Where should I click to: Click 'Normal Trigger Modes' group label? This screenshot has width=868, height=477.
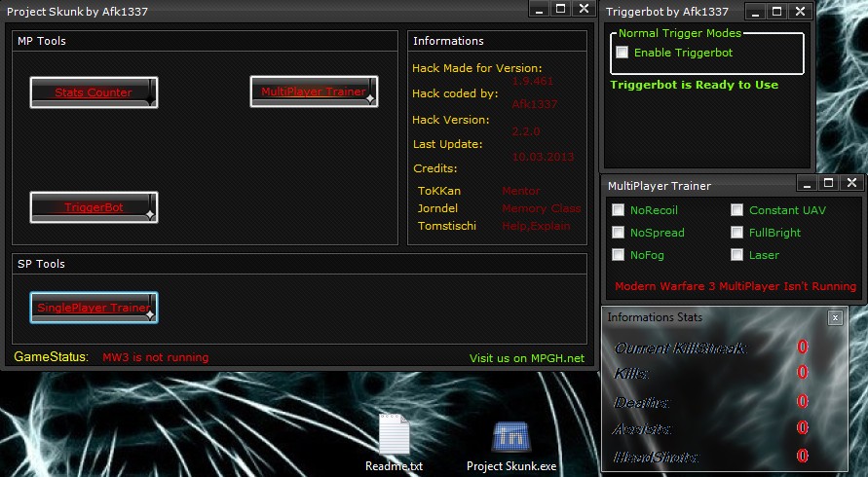[x=680, y=33]
